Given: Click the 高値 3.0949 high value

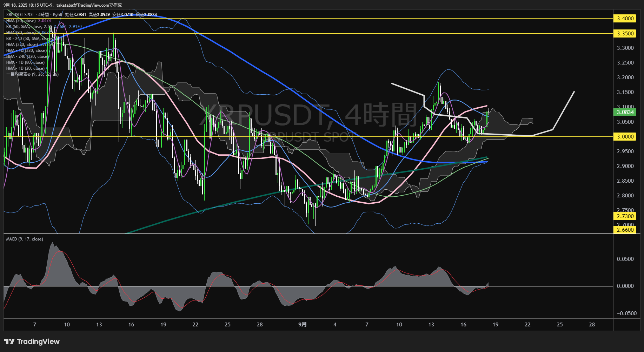Looking at the screenshot, I should (x=99, y=15).
